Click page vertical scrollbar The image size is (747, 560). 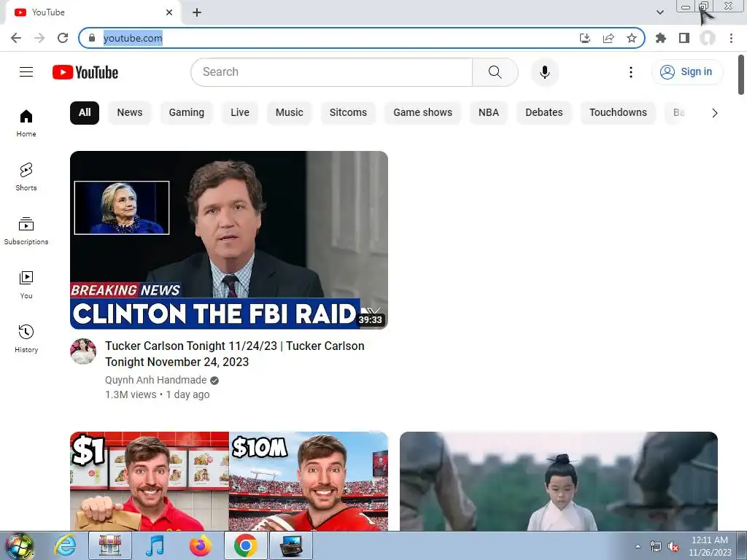741,75
